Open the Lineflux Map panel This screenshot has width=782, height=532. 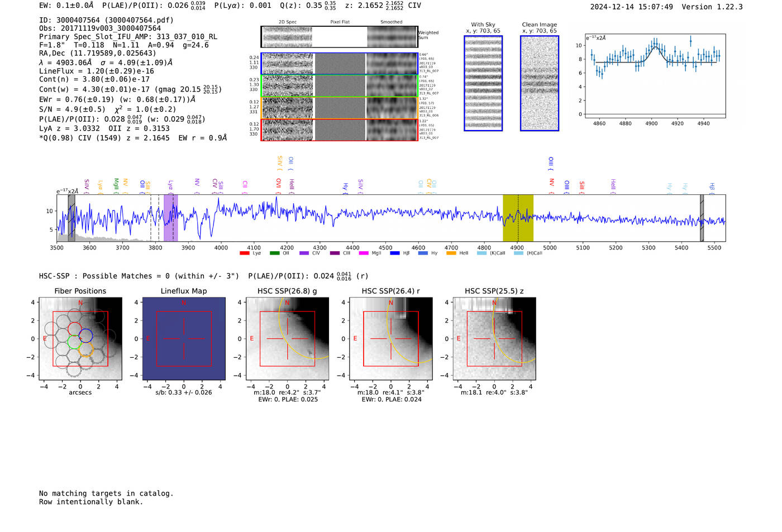(184, 339)
